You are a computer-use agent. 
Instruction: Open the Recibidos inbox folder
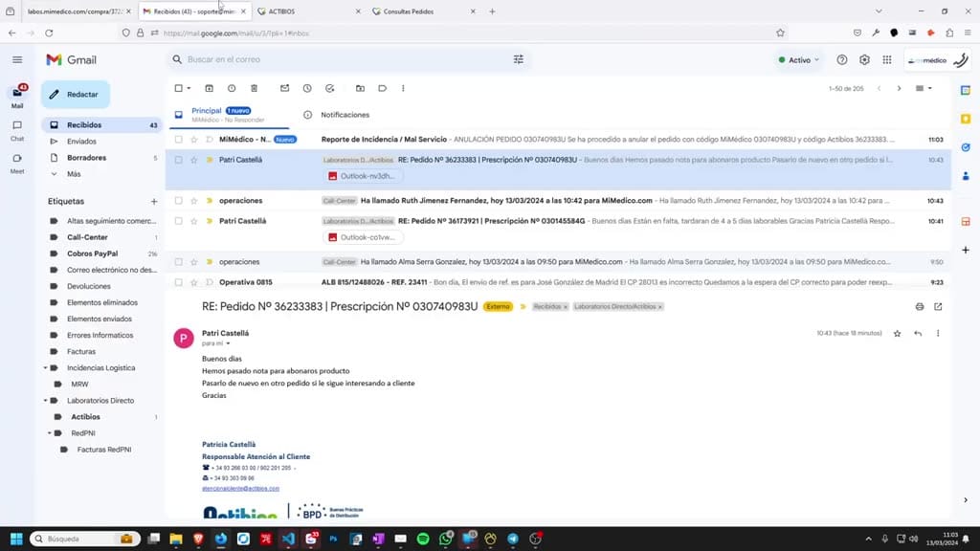101,125
